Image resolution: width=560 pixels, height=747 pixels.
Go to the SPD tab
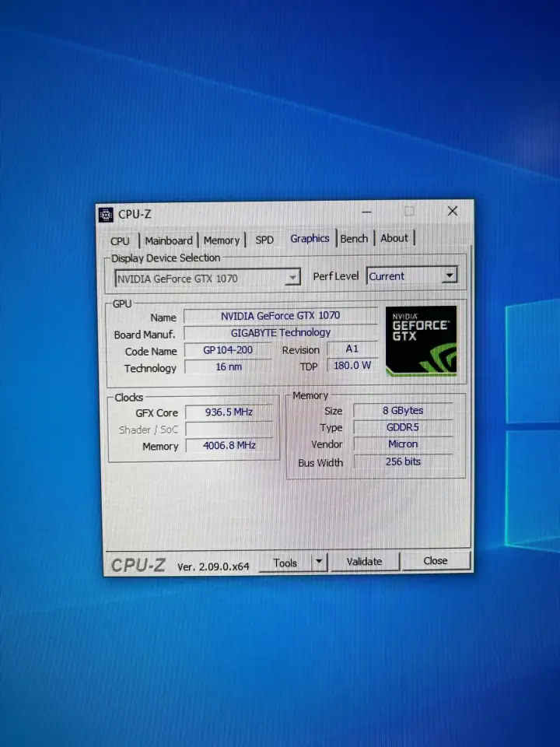point(264,240)
